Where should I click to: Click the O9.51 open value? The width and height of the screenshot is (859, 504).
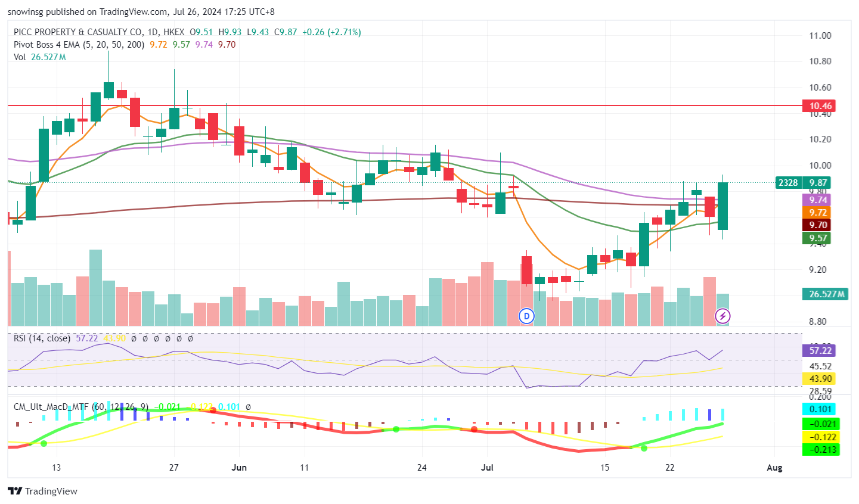[201, 32]
